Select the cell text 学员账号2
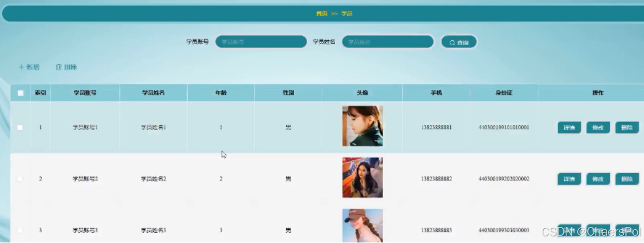Image resolution: width=644 pixels, height=243 pixels. coord(85,179)
